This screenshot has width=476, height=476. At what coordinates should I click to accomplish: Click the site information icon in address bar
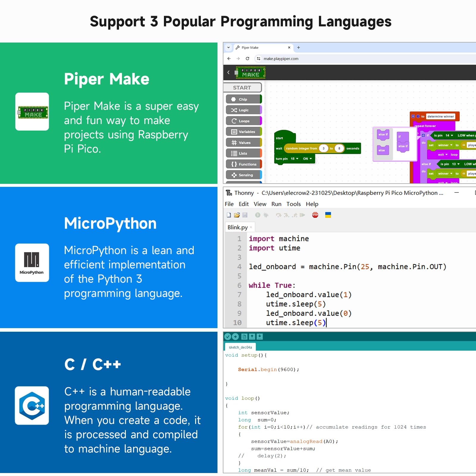(259, 59)
